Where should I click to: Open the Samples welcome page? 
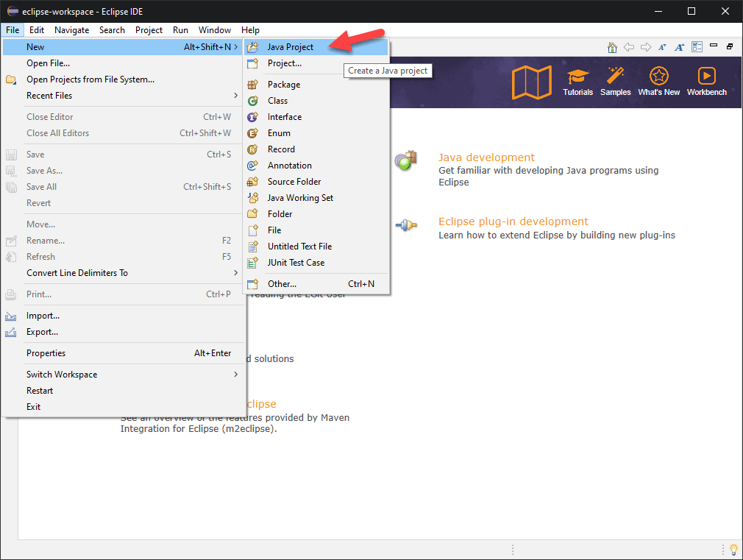pyautogui.click(x=616, y=82)
